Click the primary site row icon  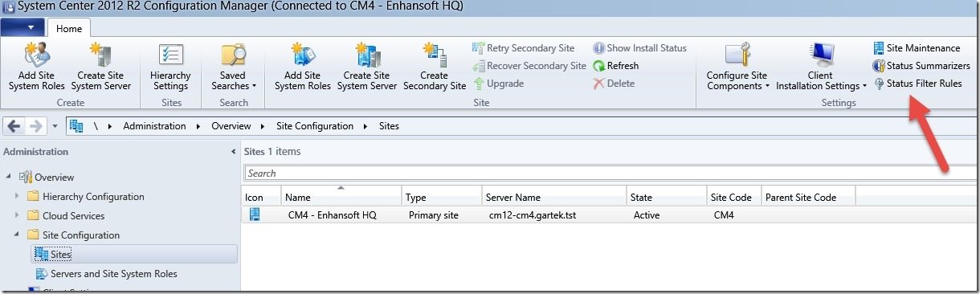[254, 214]
